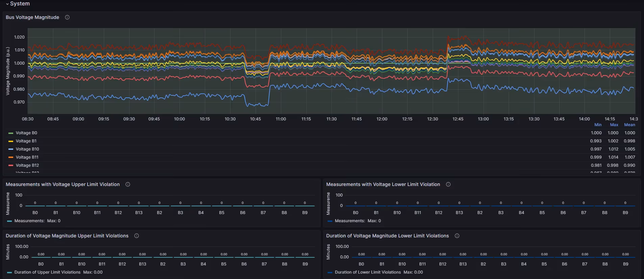This screenshot has height=279, width=644.
Task: Sort legend by Max column
Action: 614,125
